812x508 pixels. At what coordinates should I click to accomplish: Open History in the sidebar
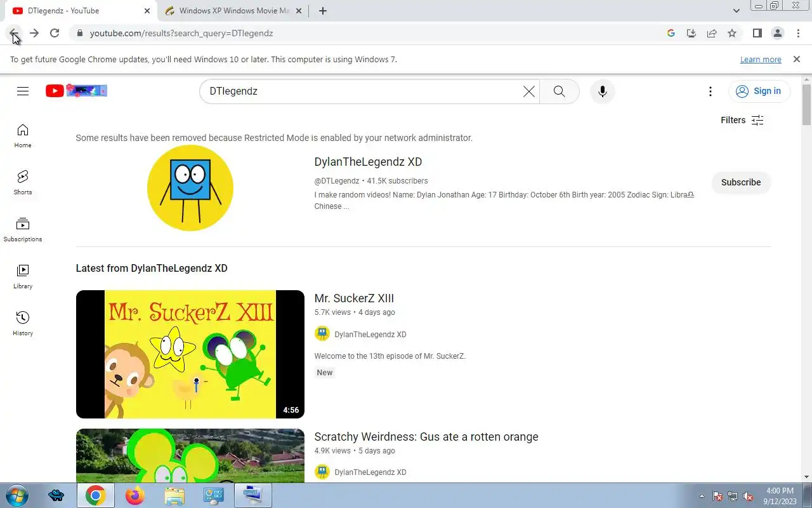23,324
